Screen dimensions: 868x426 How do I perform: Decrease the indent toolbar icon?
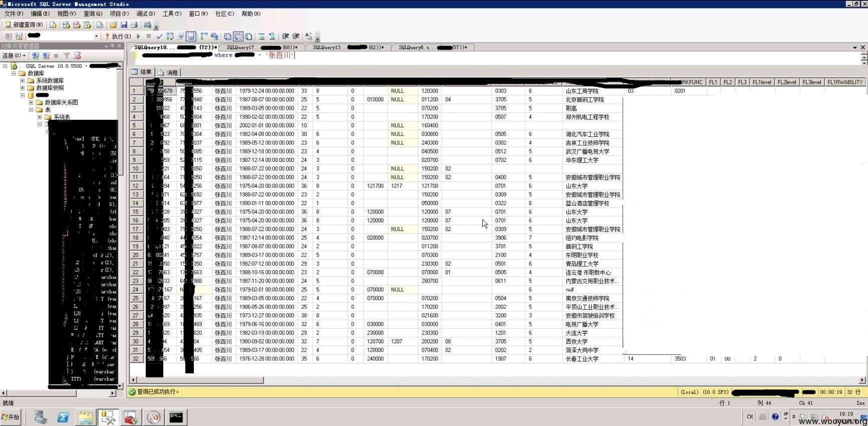point(285,36)
